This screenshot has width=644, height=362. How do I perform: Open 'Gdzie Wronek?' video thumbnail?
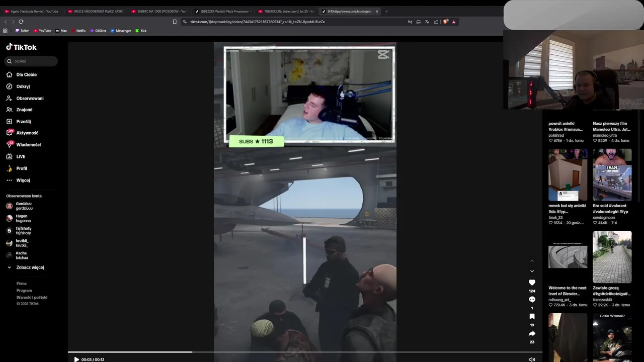[612, 337]
